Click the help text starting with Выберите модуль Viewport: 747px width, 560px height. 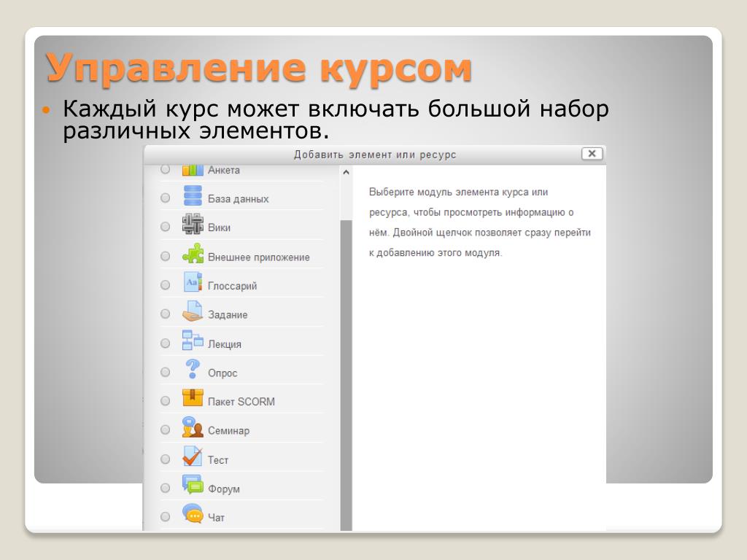pos(480,222)
